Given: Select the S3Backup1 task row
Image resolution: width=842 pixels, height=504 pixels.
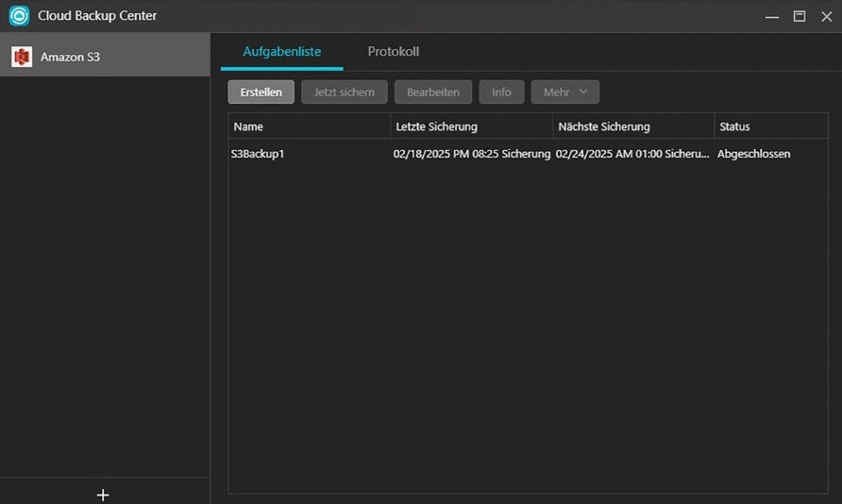Looking at the screenshot, I should (528, 154).
